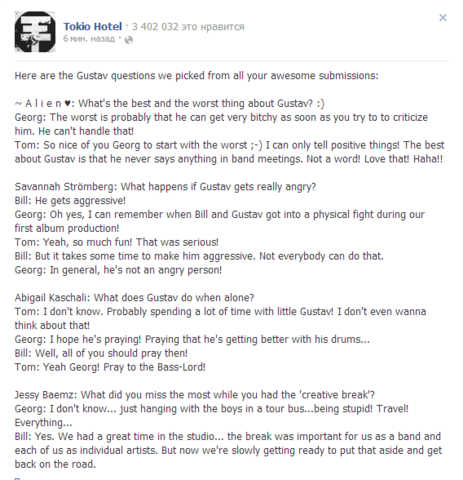Click the Abigail Kaschali question line
Viewport: 463px width, 480px height.
(x=134, y=298)
